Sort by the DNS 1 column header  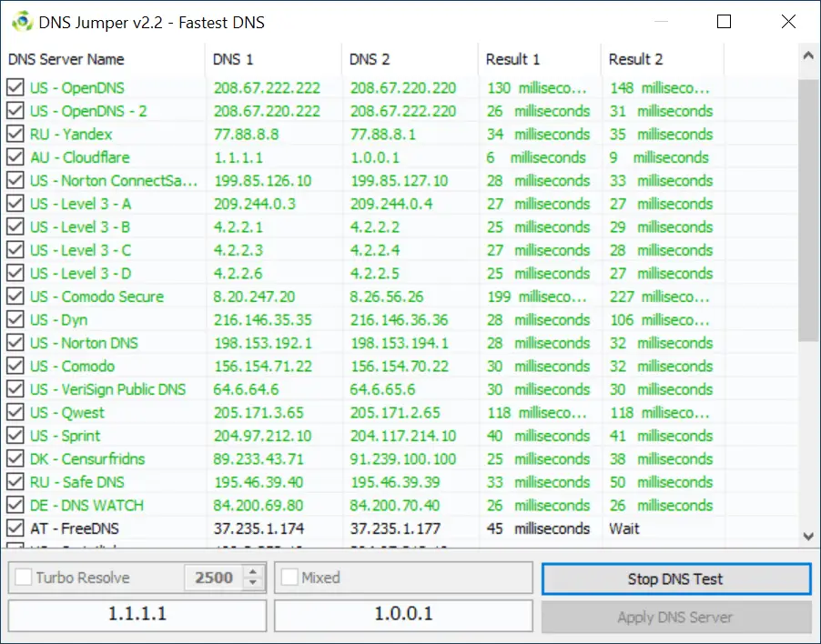click(273, 59)
